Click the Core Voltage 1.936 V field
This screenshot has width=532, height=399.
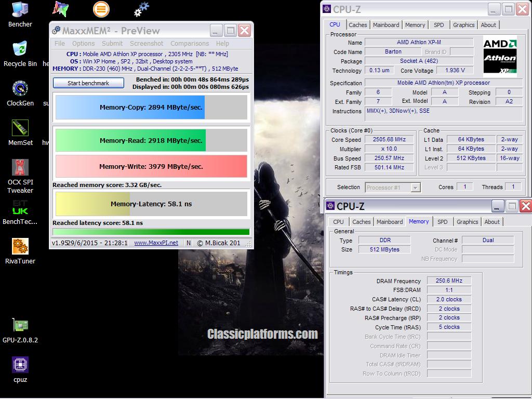coord(455,70)
